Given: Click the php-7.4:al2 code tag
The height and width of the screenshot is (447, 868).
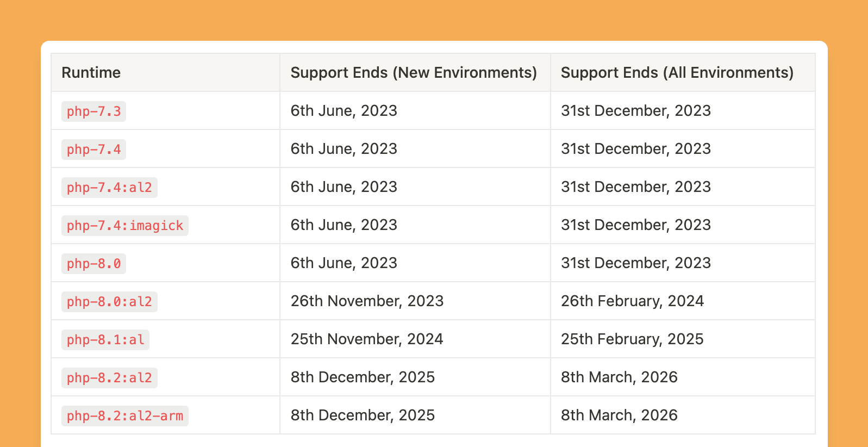Looking at the screenshot, I should tap(109, 188).
